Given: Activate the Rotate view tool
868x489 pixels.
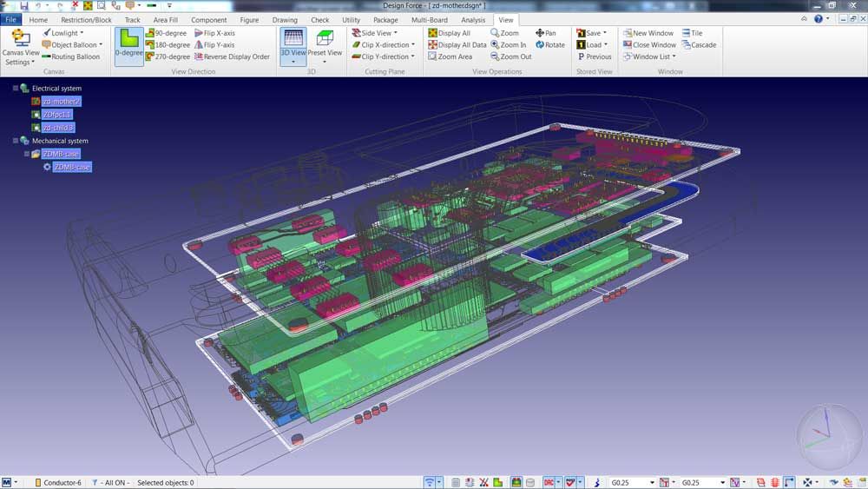Looking at the screenshot, I should [x=550, y=45].
